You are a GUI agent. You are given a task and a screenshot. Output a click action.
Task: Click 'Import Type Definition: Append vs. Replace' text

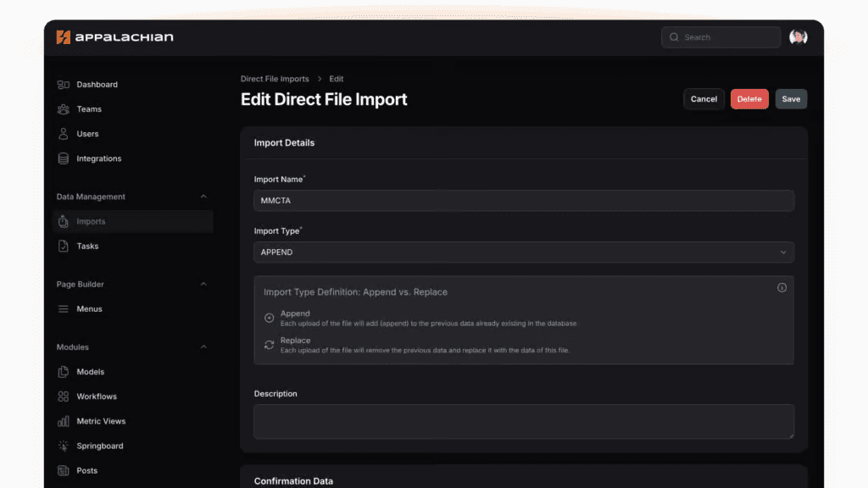(355, 292)
